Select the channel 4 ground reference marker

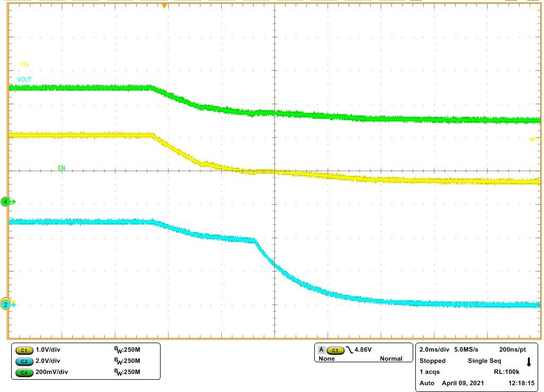point(7,202)
